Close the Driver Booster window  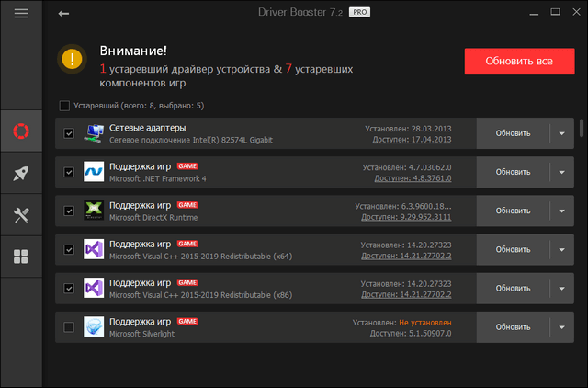pyautogui.click(x=577, y=12)
